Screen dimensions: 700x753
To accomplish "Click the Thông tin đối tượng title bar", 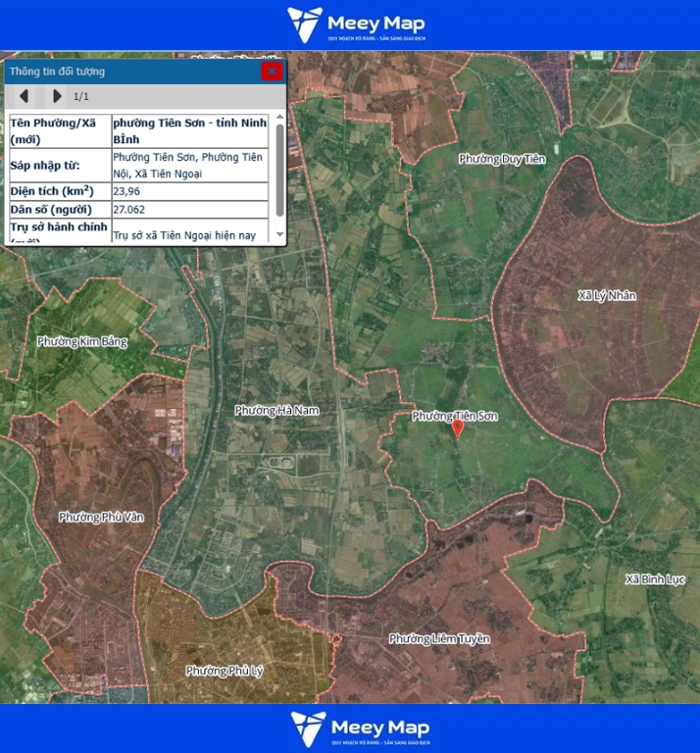I will click(127, 71).
